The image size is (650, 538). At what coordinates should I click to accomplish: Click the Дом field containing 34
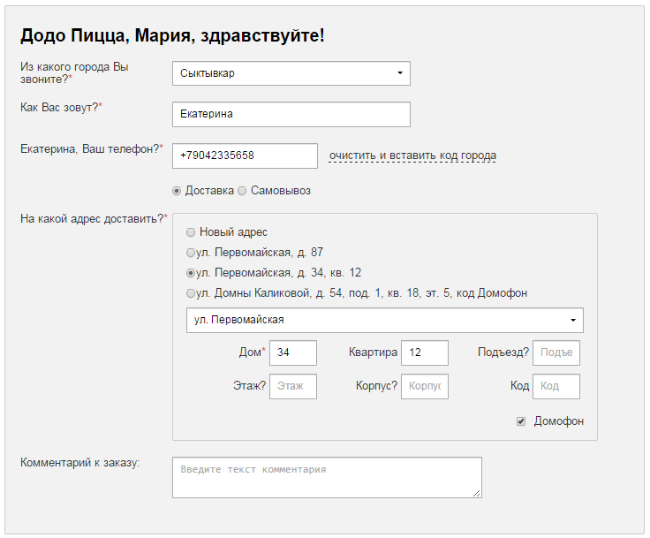point(293,353)
